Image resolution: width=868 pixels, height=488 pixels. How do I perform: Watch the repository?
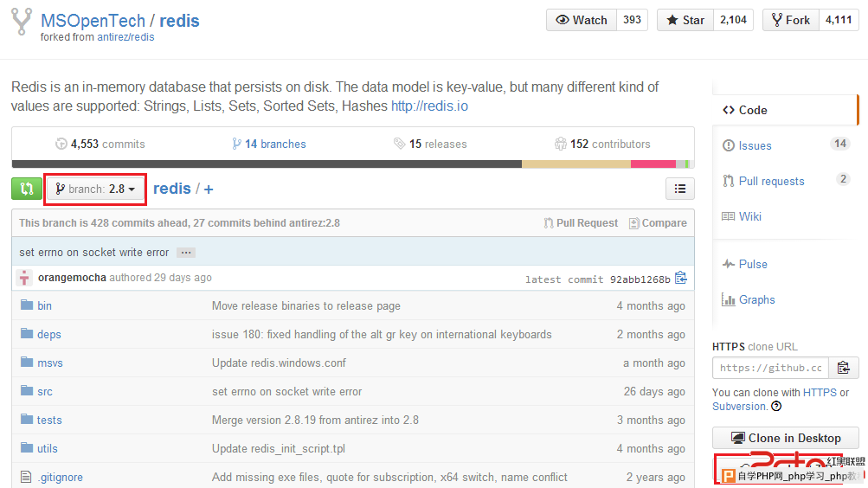582,20
